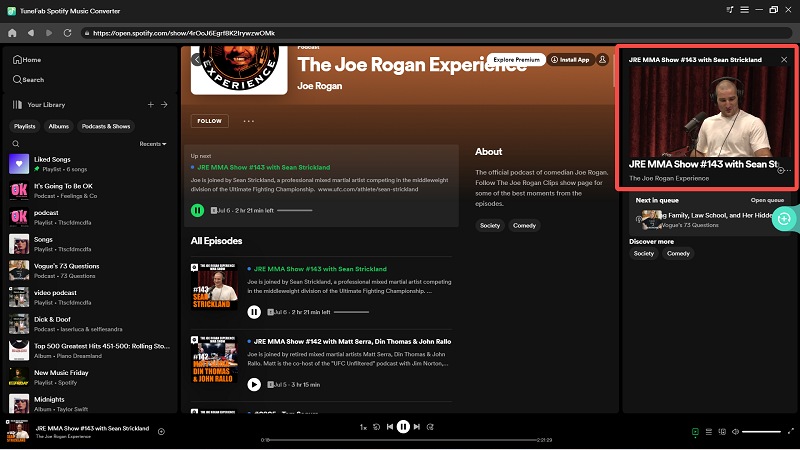Image resolution: width=800 pixels, height=450 pixels.
Task: Click the floating green add-to-convert button
Action: 784,218
